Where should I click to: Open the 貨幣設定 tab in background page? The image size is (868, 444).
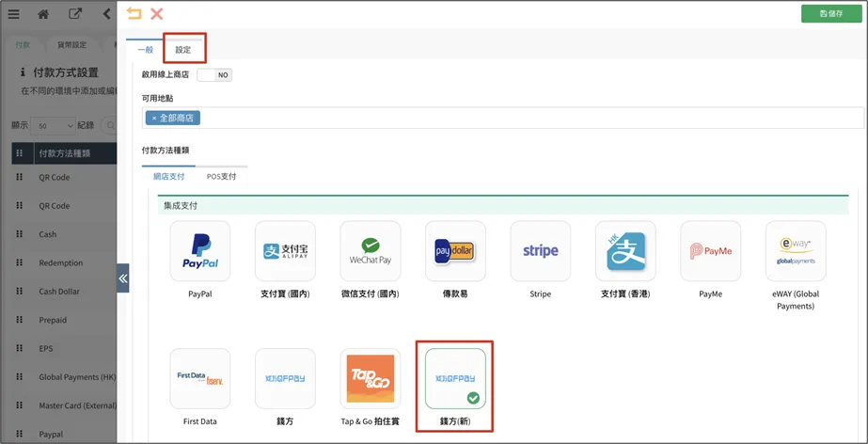click(x=72, y=45)
